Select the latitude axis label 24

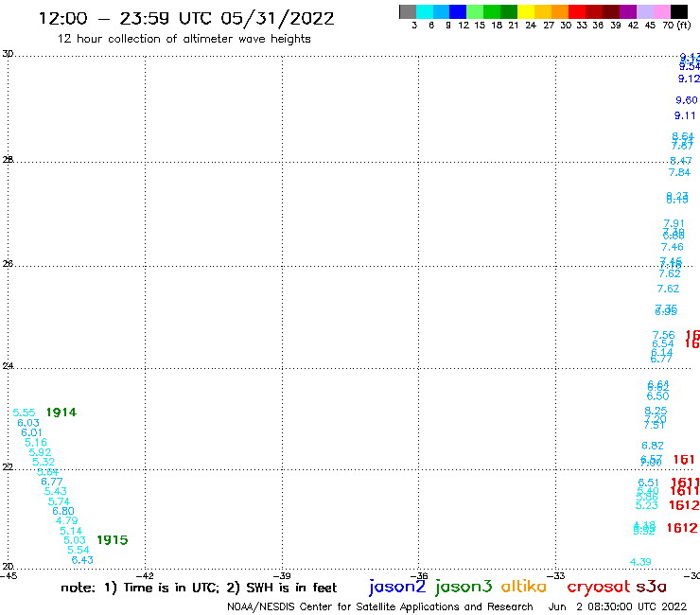click(x=8, y=366)
